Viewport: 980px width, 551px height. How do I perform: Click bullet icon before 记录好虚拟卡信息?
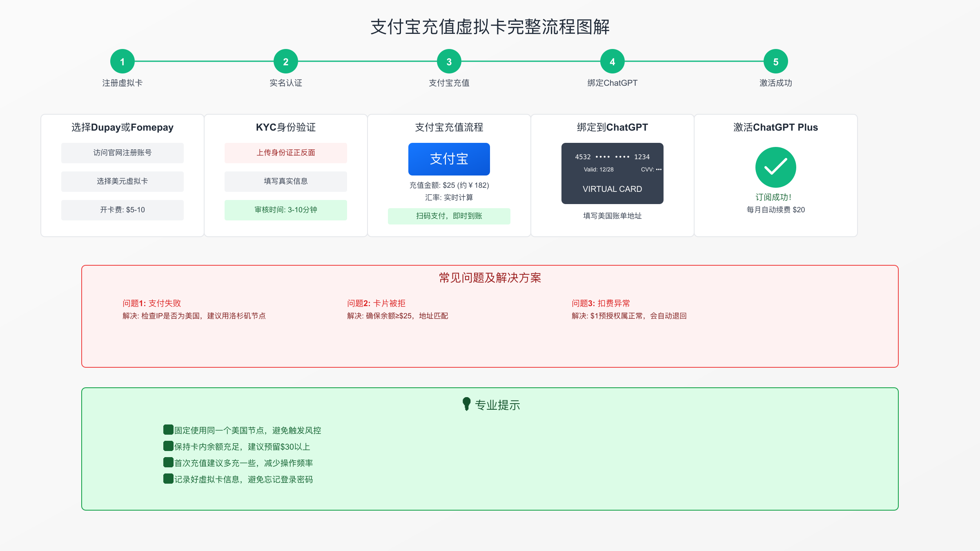168,479
